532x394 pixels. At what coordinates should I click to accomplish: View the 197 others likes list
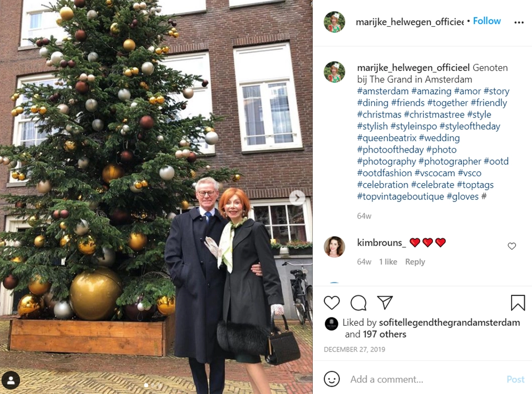[x=385, y=334]
